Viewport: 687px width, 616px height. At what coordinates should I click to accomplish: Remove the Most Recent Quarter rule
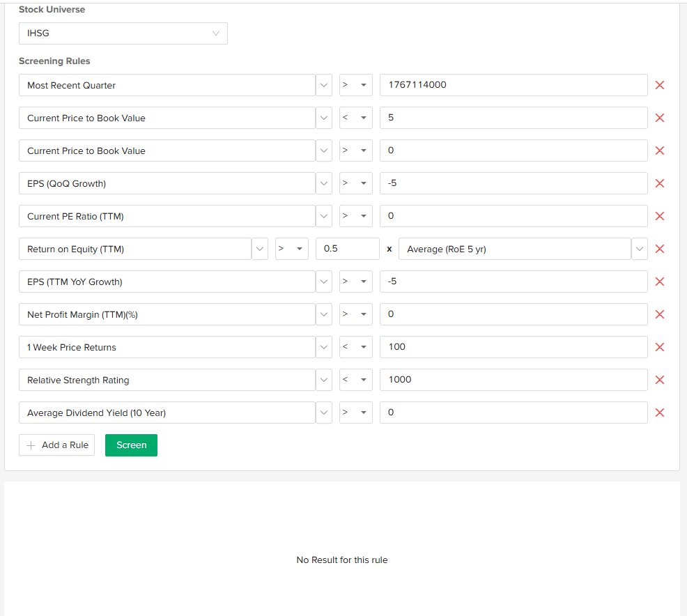tap(659, 85)
